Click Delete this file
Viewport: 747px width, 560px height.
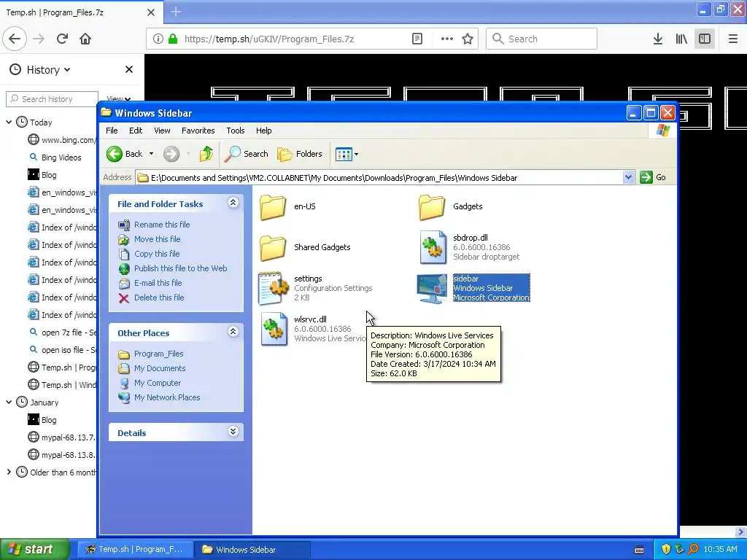[159, 297]
